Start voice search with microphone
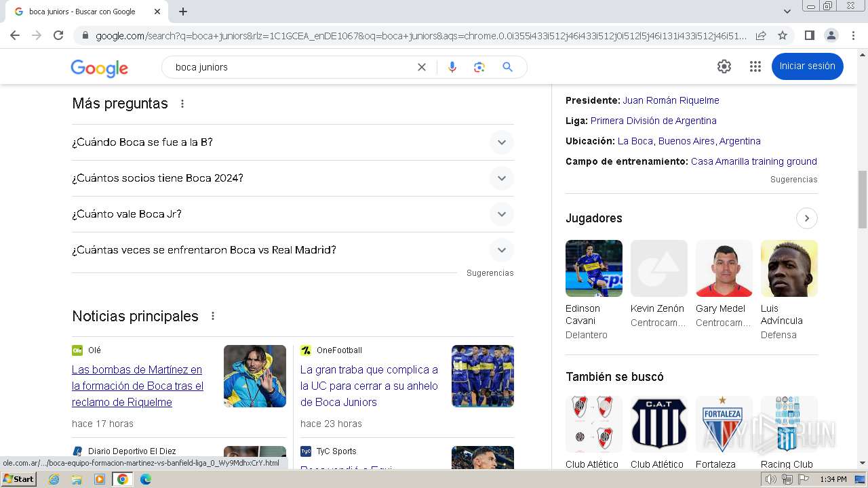Image resolution: width=868 pixels, height=488 pixels. (x=452, y=67)
